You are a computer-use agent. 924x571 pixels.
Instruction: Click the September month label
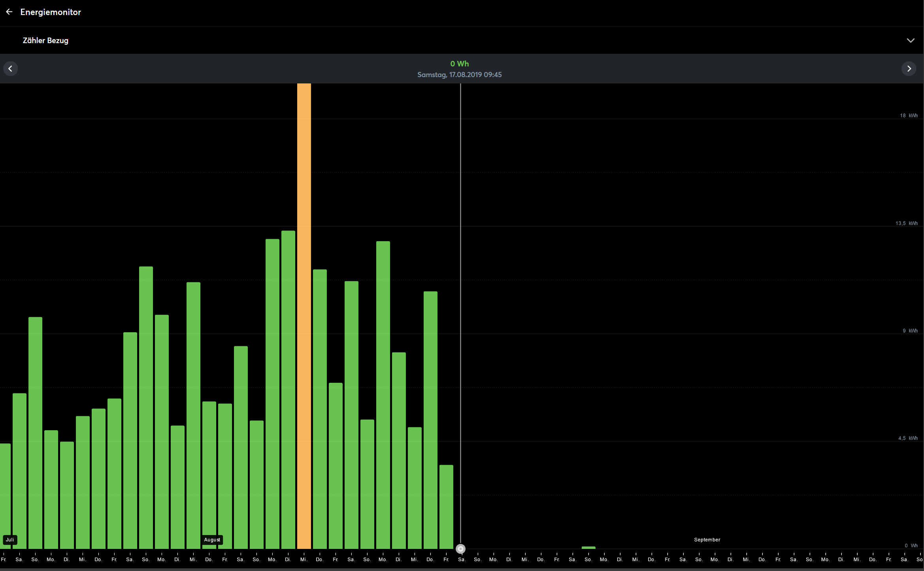click(x=707, y=540)
